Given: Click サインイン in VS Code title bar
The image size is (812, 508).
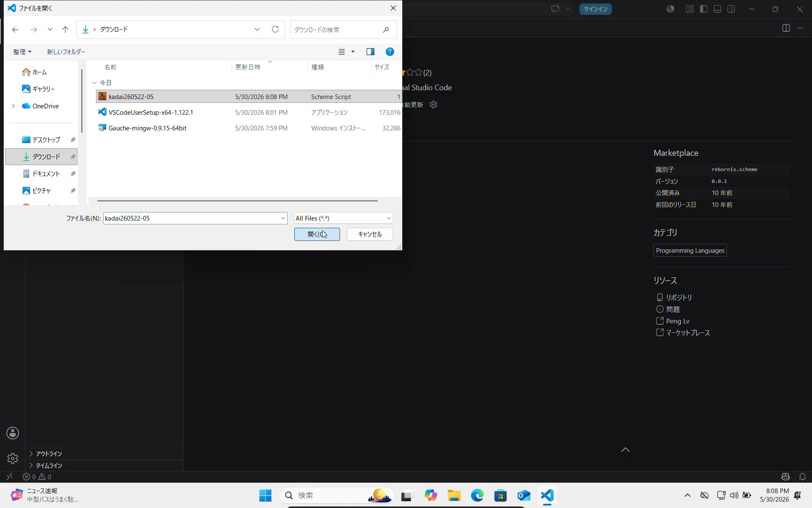Looking at the screenshot, I should coord(595,9).
